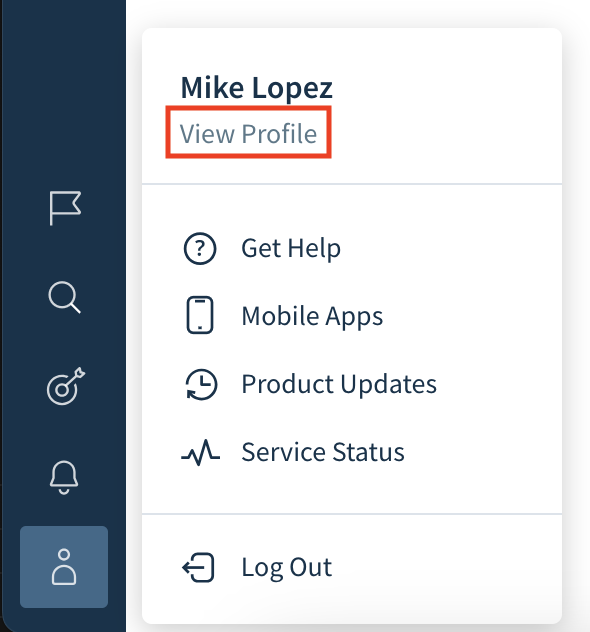
Task: Open the goals target icon in the sidebar
Action: click(x=66, y=386)
